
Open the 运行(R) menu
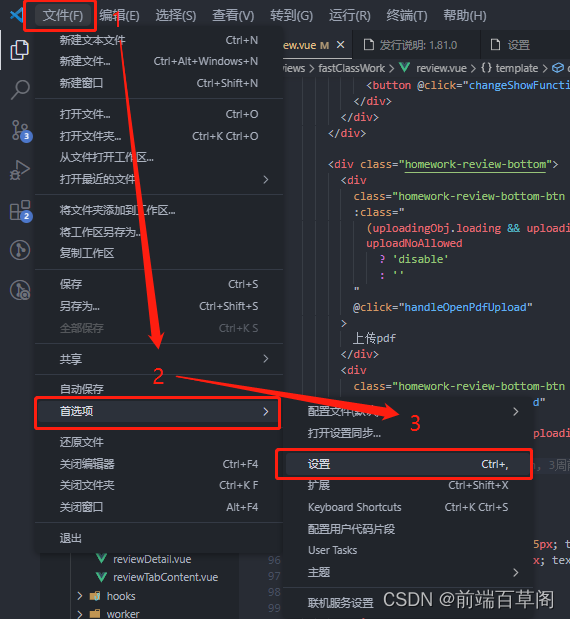(x=350, y=16)
